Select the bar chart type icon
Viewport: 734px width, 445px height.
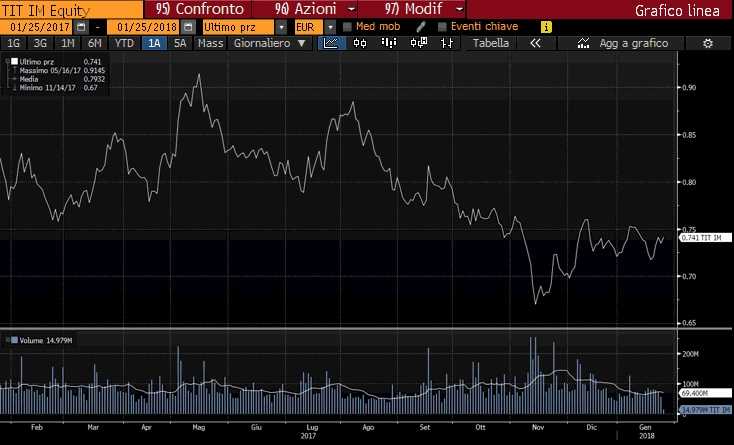coord(389,43)
